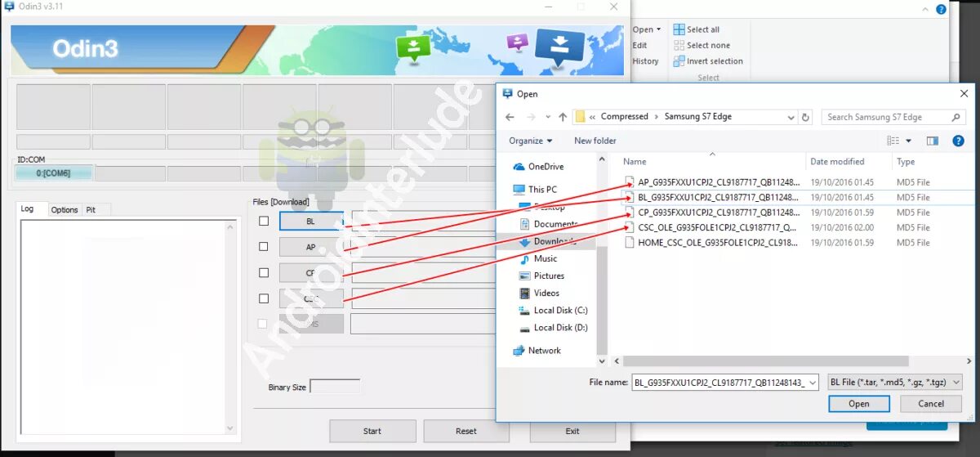980x457 pixels.
Task: Expand the File name history dropdown
Action: 812,382
